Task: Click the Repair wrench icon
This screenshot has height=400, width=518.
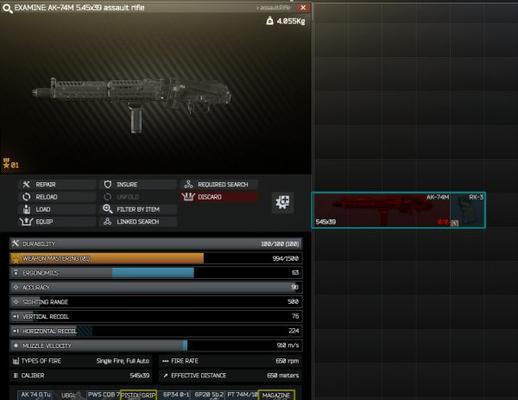Action: click(26, 184)
